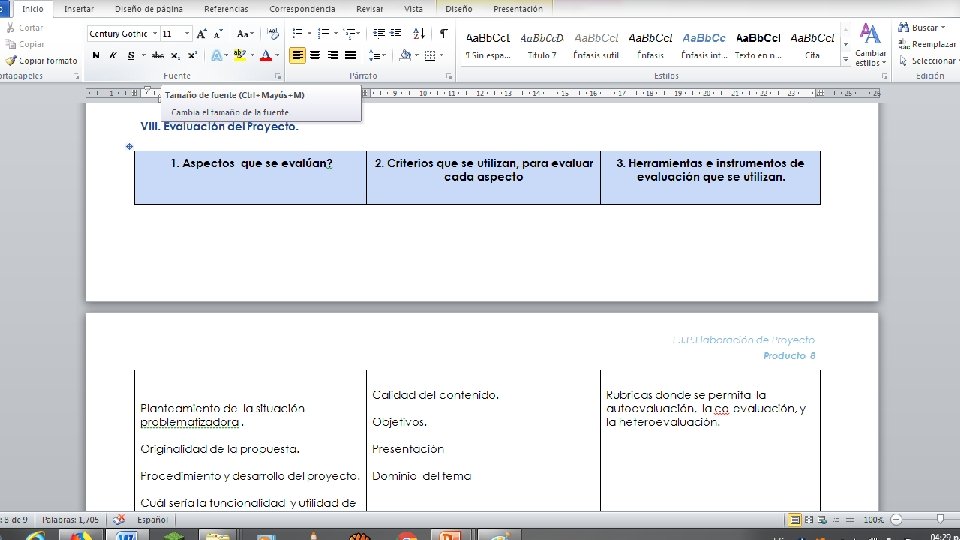Switch to Diseño de página tab
The width and height of the screenshot is (960, 540).
coord(149,9)
